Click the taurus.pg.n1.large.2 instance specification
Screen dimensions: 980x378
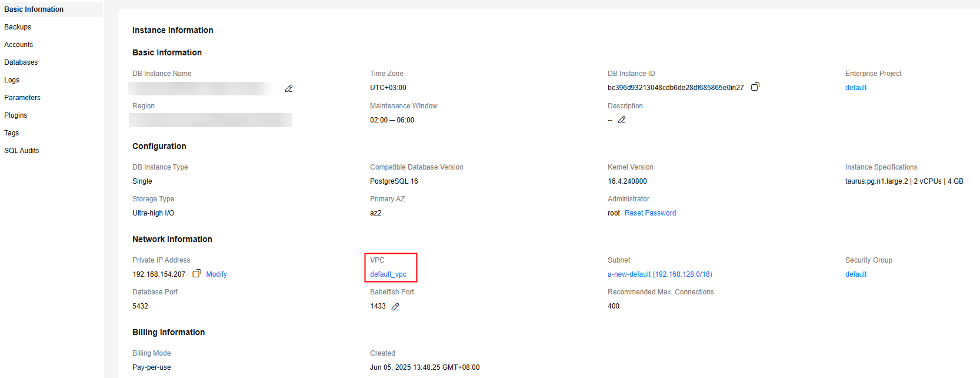pyautogui.click(x=904, y=181)
